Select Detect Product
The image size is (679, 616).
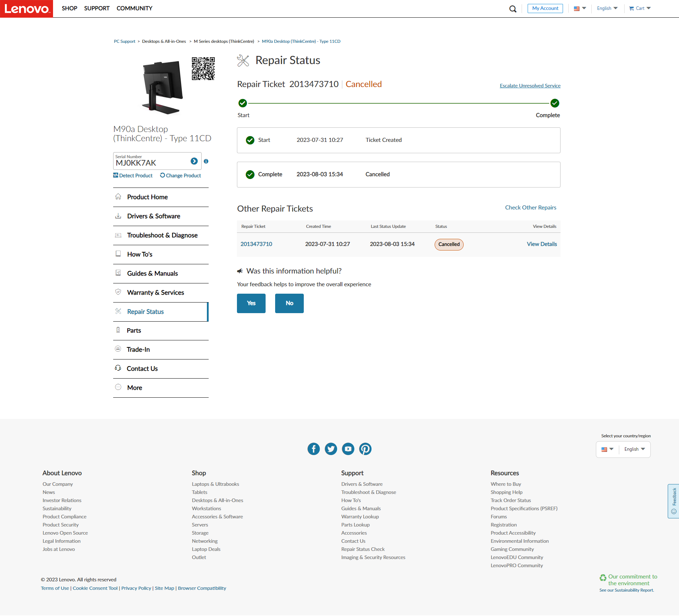click(x=133, y=175)
